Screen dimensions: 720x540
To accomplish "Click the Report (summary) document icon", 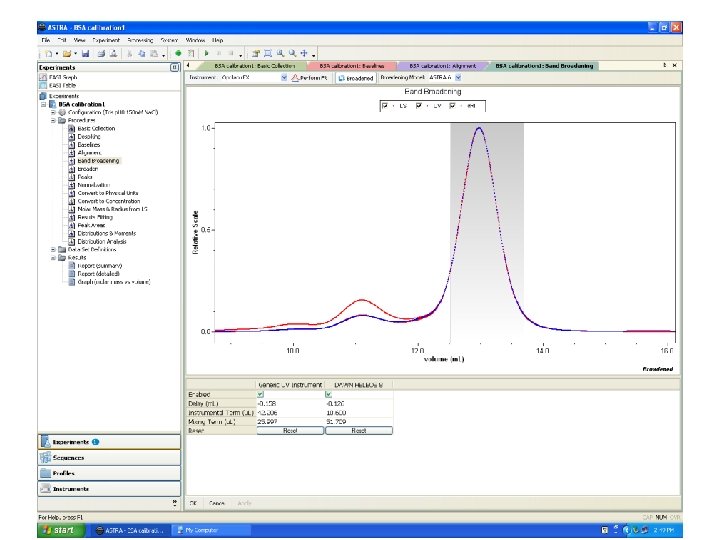I will pyautogui.click(x=72, y=266).
